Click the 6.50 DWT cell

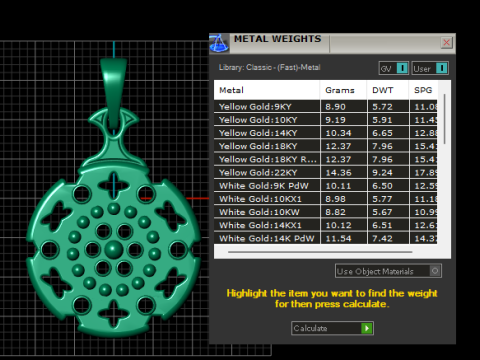pyautogui.click(x=388, y=186)
